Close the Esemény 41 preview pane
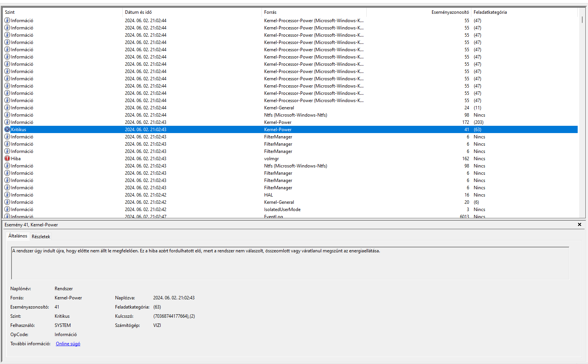 click(x=580, y=224)
